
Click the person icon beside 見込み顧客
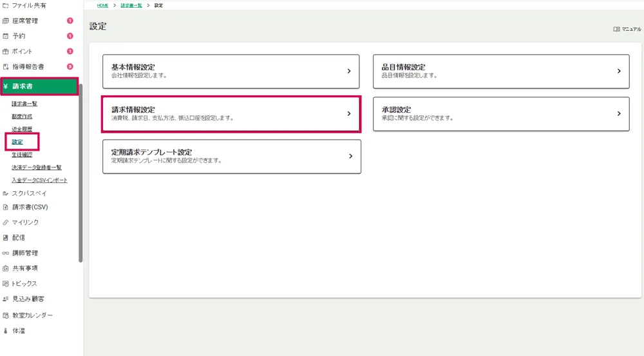(x=6, y=299)
